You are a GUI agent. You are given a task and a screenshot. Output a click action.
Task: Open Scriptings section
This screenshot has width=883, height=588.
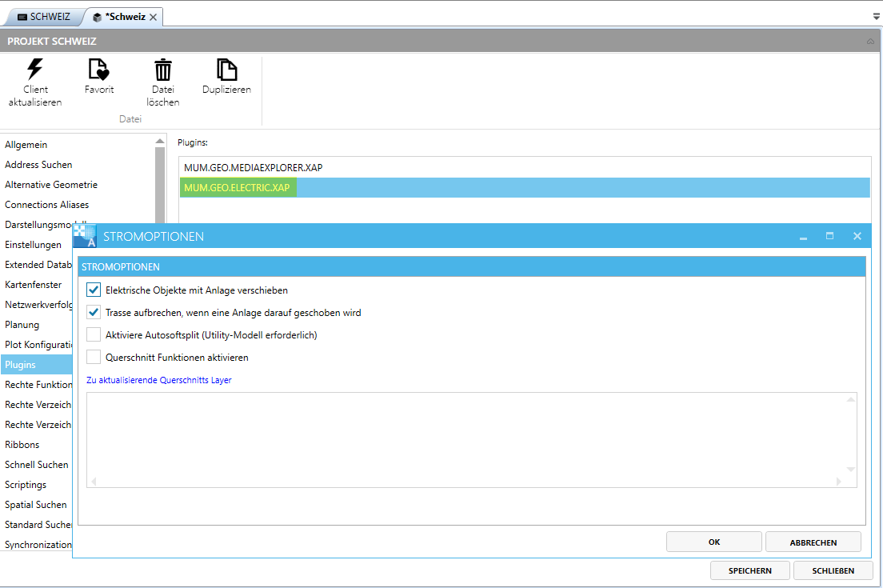click(x=26, y=484)
